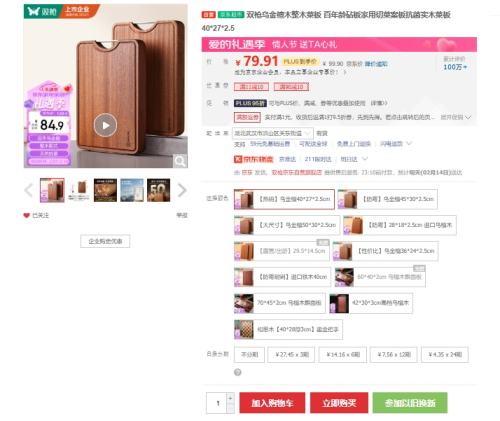
Task: Click the 京东物流 logistics logo
Action: (x=254, y=159)
